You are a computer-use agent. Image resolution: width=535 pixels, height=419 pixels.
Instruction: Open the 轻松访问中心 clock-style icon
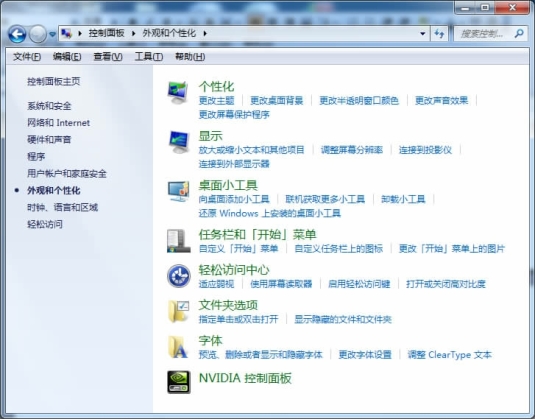tap(178, 276)
